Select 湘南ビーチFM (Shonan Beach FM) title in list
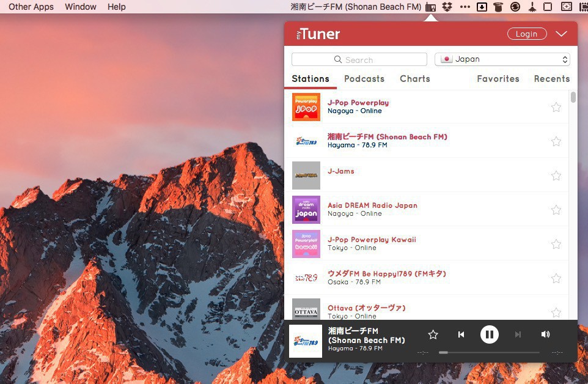This screenshot has width=588, height=384. click(388, 137)
